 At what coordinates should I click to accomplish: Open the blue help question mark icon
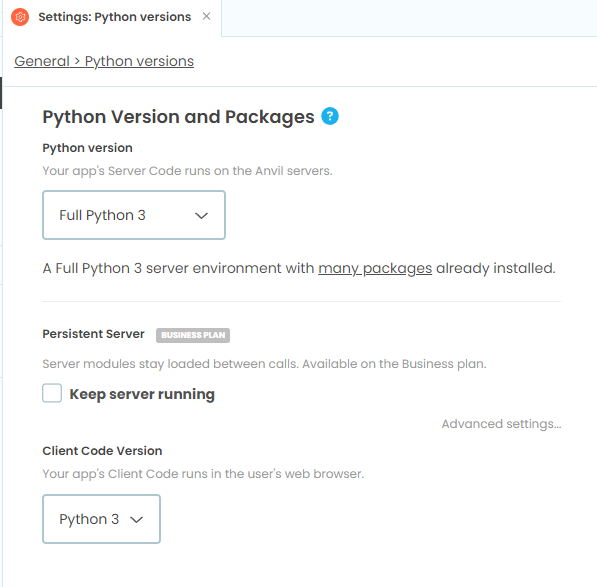pyautogui.click(x=330, y=116)
